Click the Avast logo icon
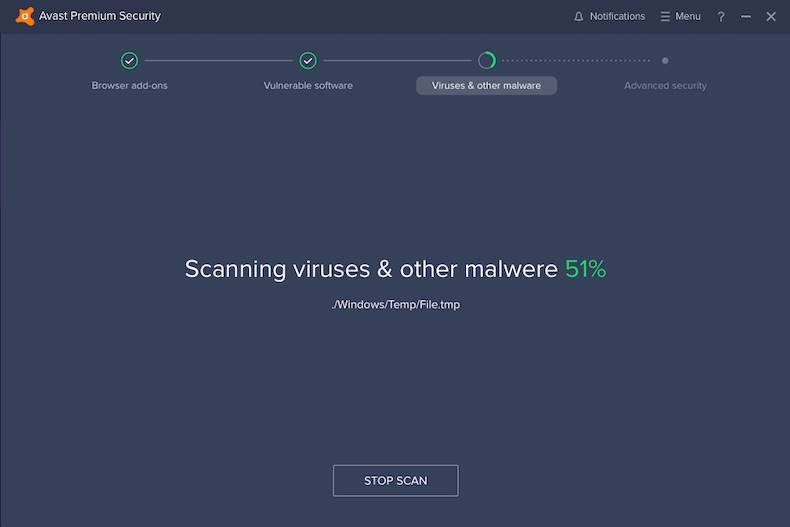The height and width of the screenshot is (527, 790). 25,16
